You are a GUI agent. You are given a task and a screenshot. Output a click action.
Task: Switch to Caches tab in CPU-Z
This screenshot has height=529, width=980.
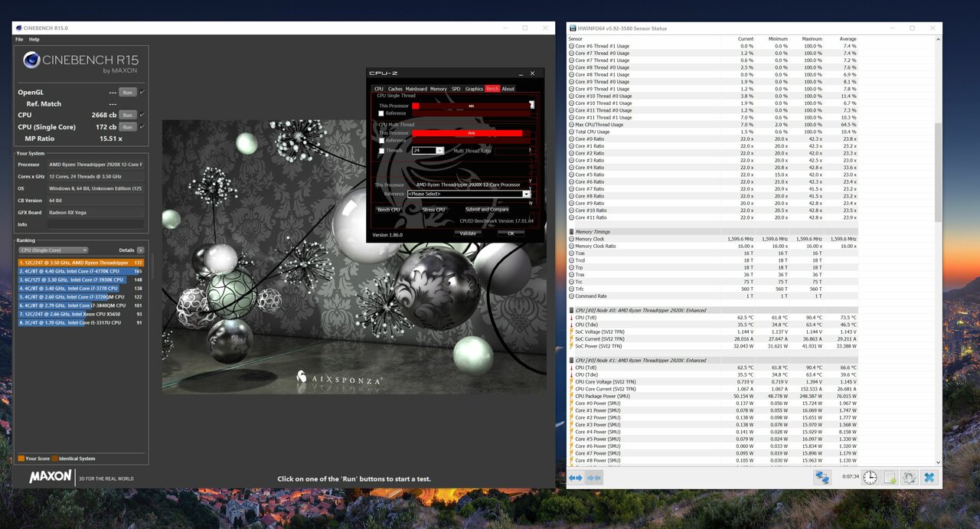[395, 89]
